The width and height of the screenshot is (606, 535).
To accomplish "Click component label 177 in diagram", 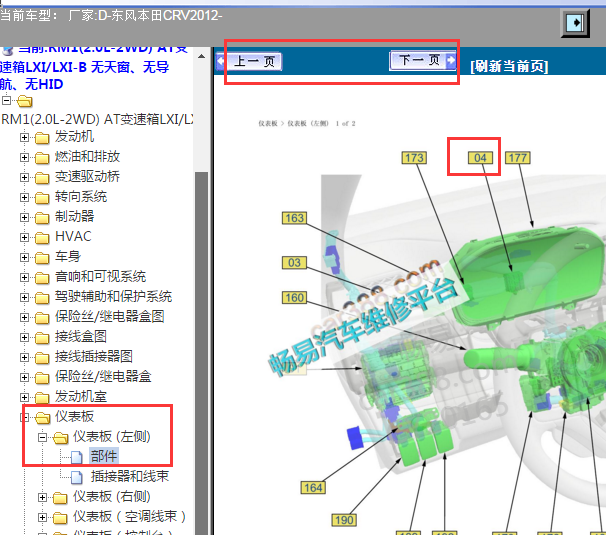I will pyautogui.click(x=518, y=158).
